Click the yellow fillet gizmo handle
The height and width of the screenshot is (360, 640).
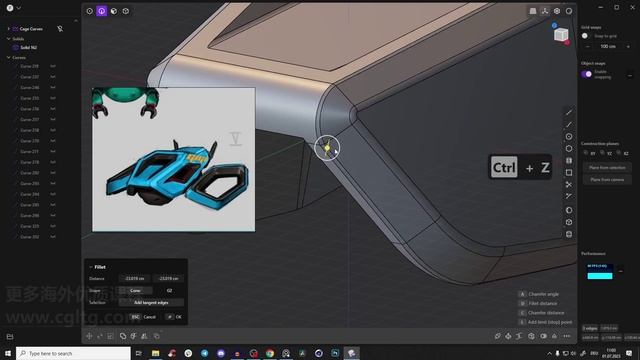[327, 148]
